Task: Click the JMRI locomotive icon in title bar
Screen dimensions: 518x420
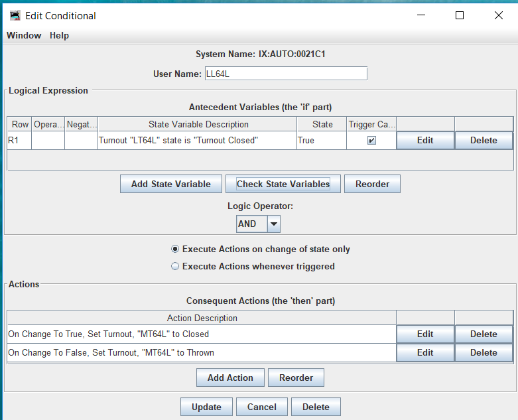Action: pyautogui.click(x=15, y=15)
